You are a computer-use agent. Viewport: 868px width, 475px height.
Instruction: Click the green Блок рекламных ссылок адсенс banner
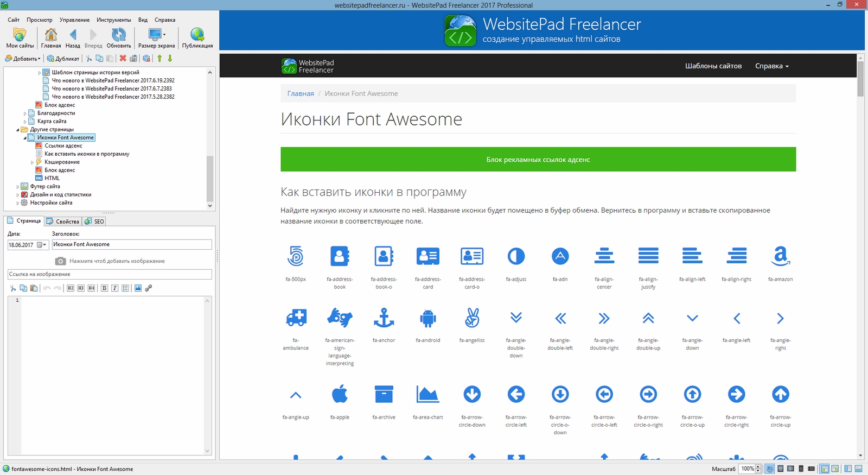(538, 160)
